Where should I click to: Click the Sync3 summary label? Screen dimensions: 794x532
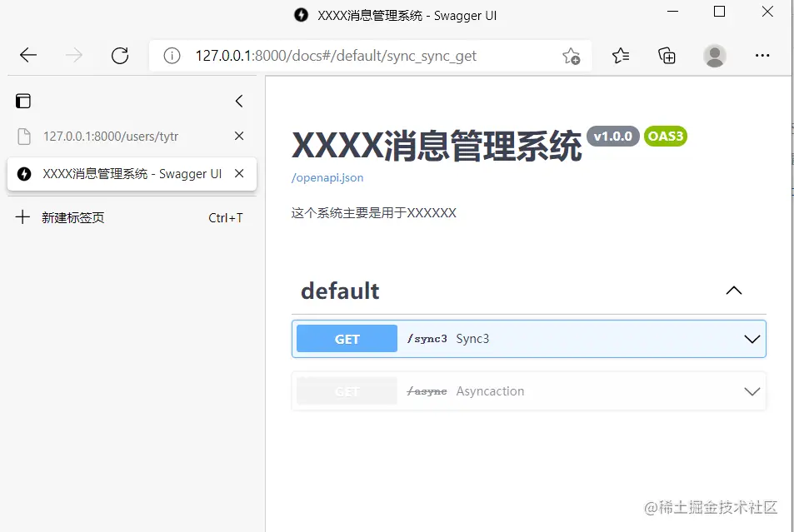pos(472,339)
